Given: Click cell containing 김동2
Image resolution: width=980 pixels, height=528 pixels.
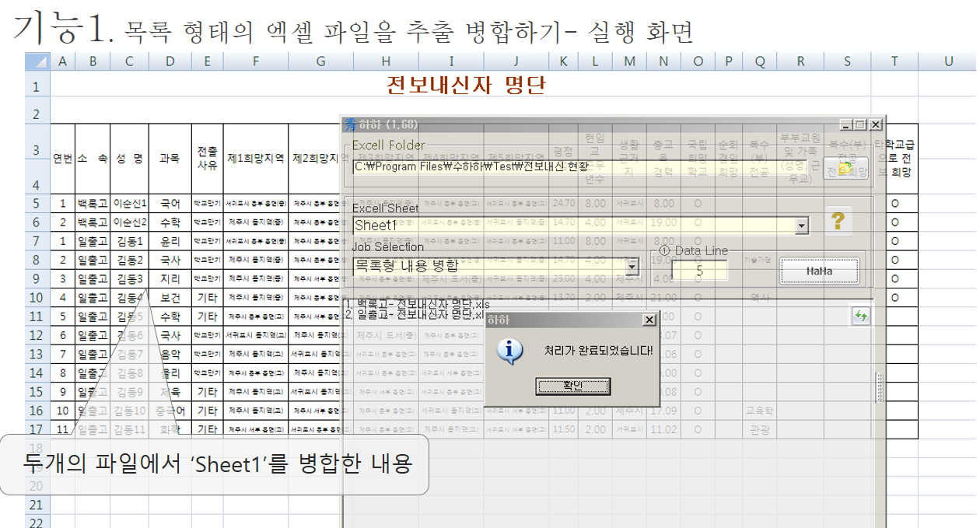Looking at the screenshot, I should [x=129, y=260].
